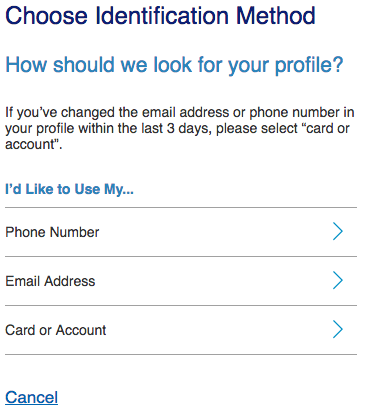Select the Email Address option label
Viewport: 366px width, 415px height.
click(x=50, y=281)
